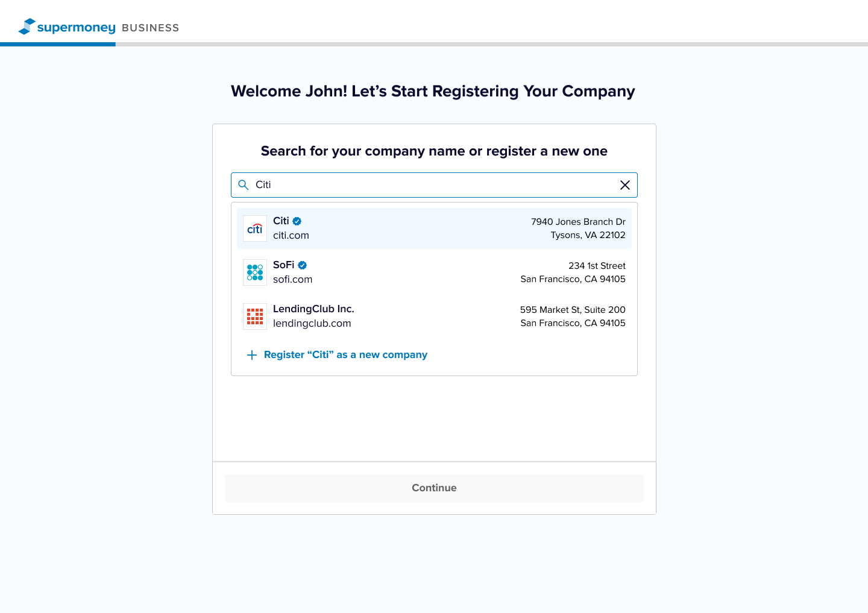Click the magnifier search icon
The image size is (868, 613).
pyautogui.click(x=244, y=185)
